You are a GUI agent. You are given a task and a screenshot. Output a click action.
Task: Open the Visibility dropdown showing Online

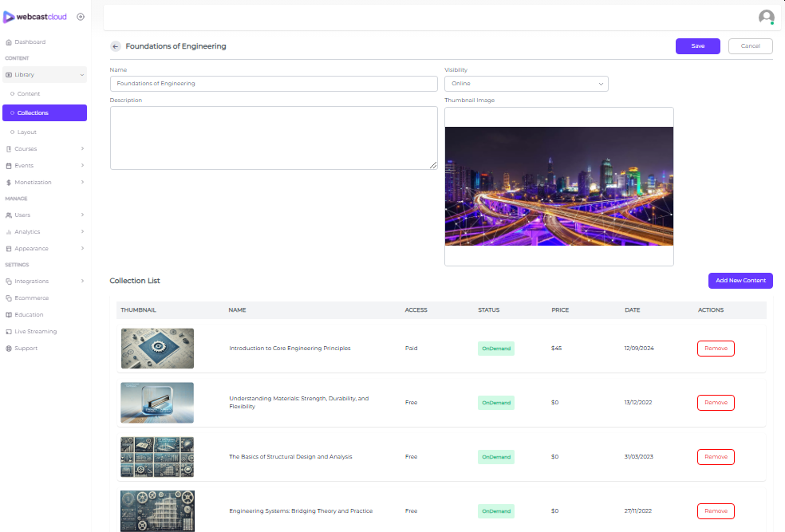[x=526, y=83]
